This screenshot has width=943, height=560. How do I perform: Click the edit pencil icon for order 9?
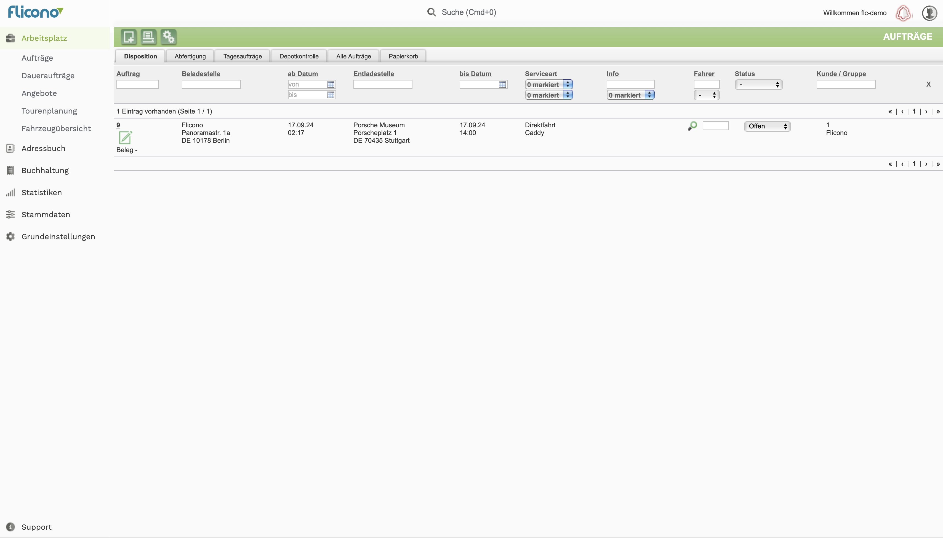click(125, 137)
